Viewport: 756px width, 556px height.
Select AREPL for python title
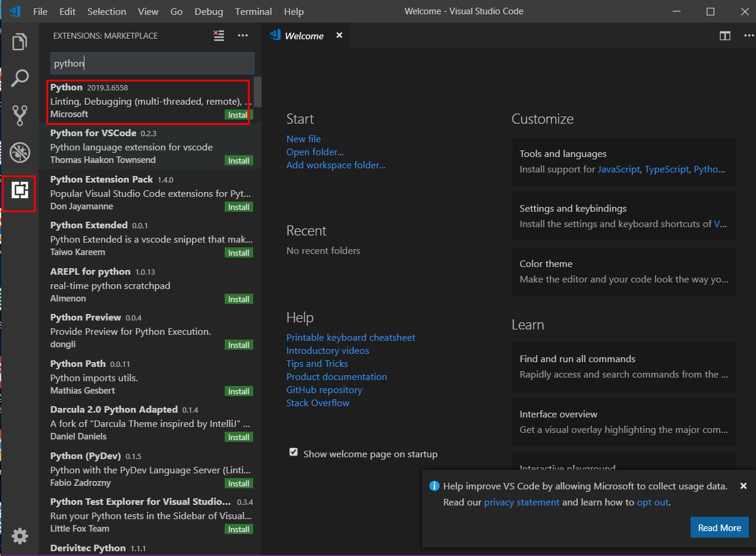click(90, 271)
